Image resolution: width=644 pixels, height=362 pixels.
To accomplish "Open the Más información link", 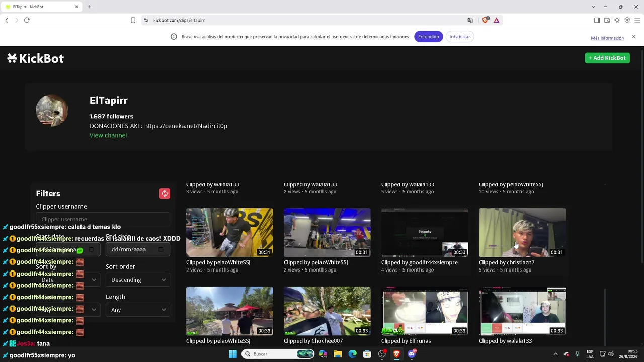I will click(607, 38).
